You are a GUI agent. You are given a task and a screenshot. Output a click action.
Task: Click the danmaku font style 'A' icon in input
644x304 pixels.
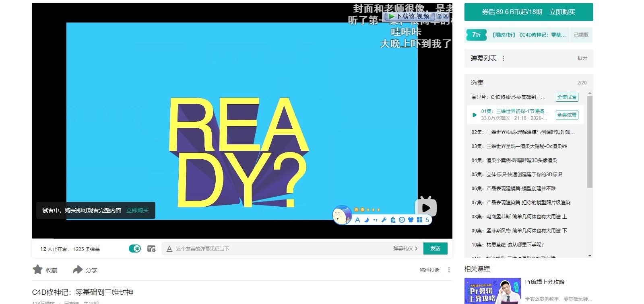169,249
